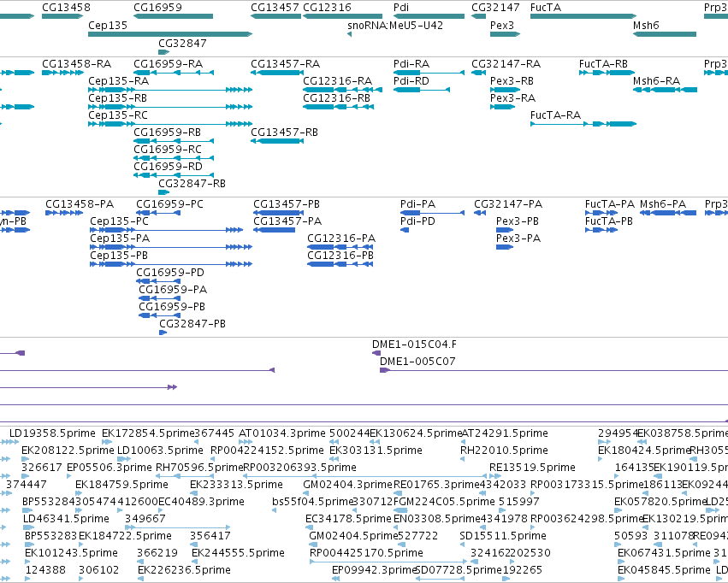Select the CG12316-RB transcript

tap(339, 107)
